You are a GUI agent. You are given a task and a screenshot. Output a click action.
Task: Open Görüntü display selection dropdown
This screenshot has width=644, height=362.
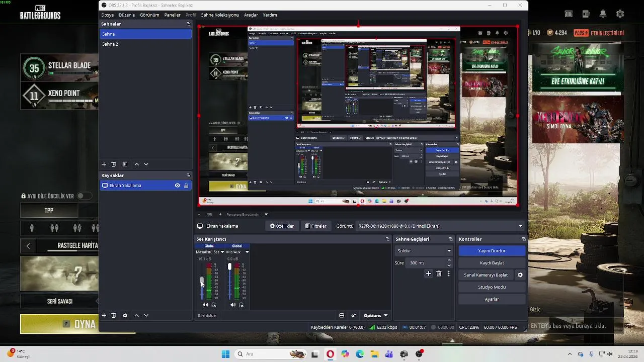(x=440, y=226)
